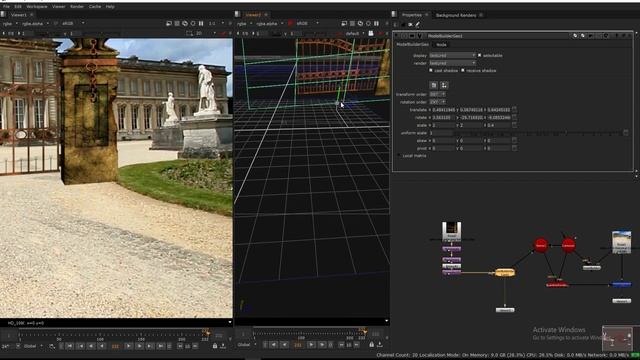The height and width of the screenshot is (360, 640).
Task: Click Viewer1 play forward button
Action: (x=129, y=346)
